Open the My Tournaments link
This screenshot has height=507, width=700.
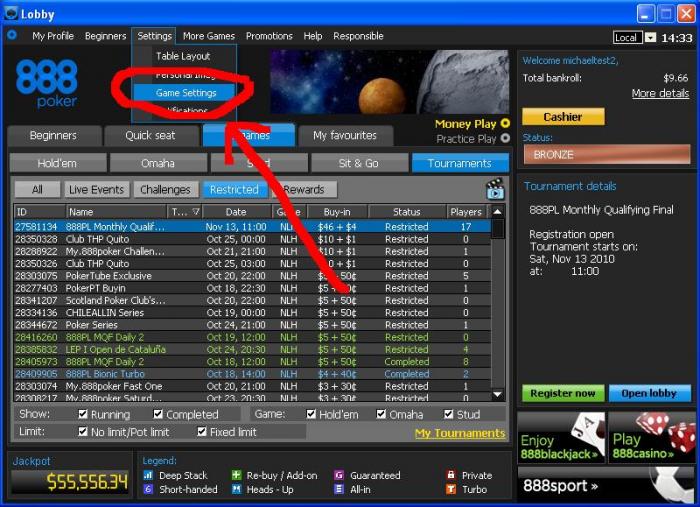pos(460,433)
